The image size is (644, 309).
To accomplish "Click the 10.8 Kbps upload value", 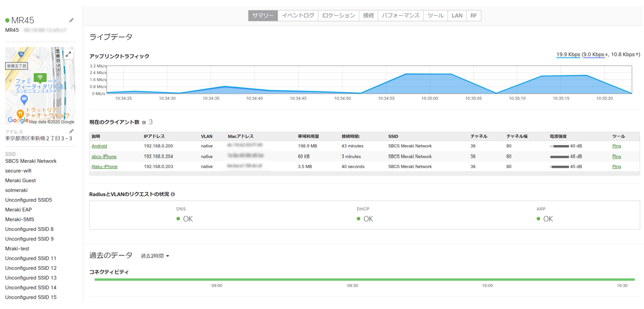I will pos(623,54).
